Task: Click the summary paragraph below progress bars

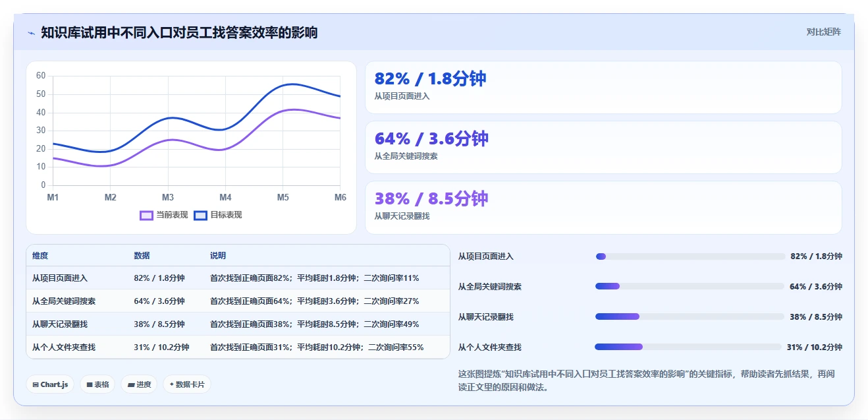Action: [647, 380]
